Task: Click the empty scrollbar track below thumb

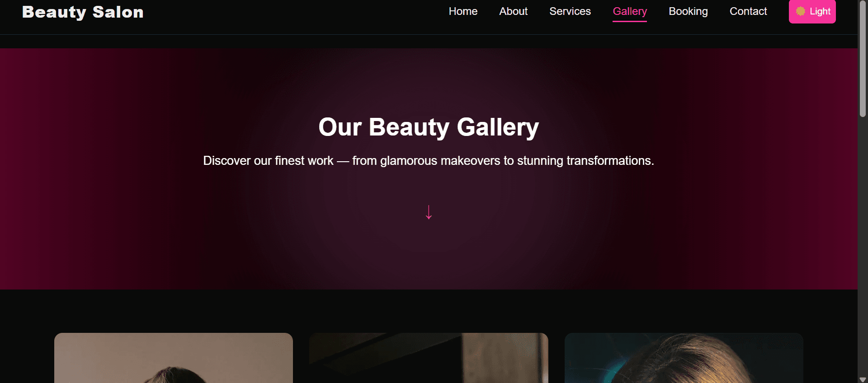Action: tap(863, 248)
